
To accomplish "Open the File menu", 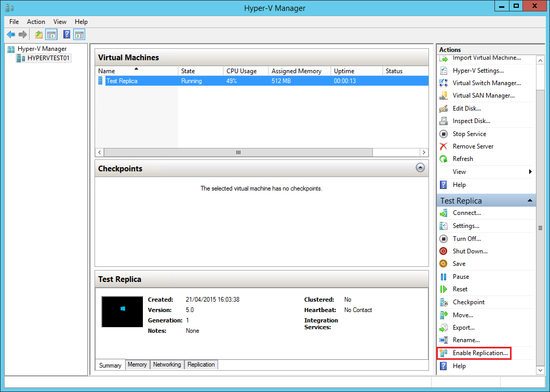I will tap(14, 22).
